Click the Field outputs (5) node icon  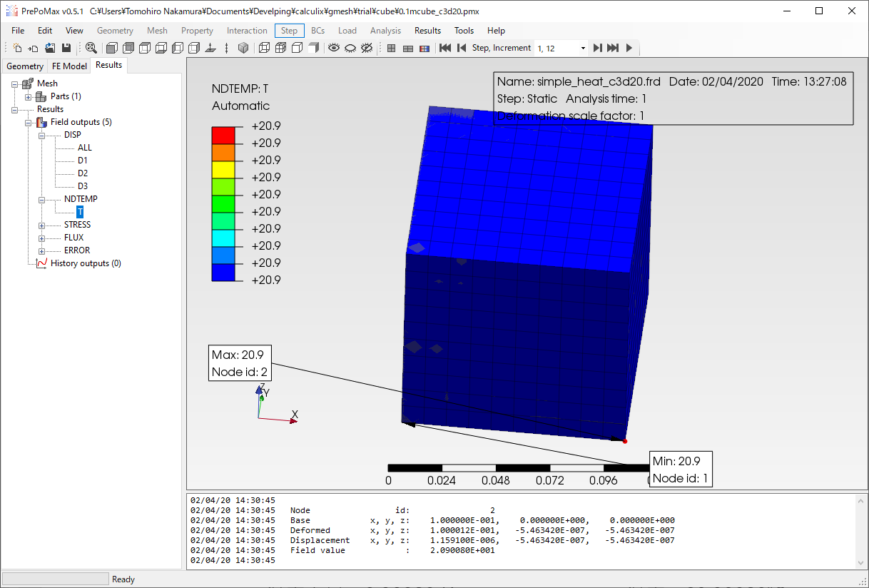coord(41,122)
